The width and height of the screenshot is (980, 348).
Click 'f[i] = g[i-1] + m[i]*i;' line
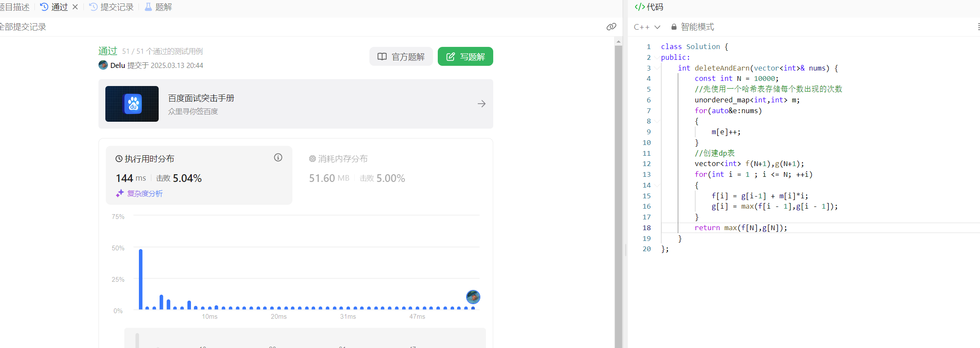click(x=760, y=196)
